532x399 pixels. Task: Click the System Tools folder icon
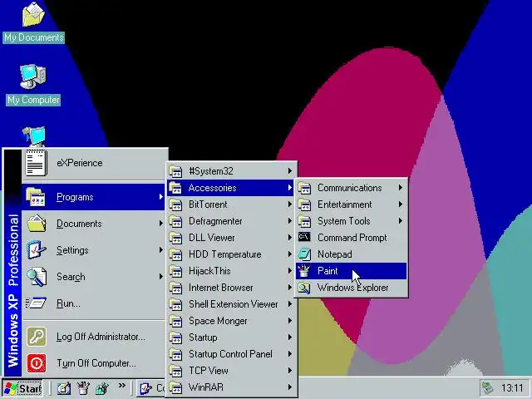(x=304, y=221)
